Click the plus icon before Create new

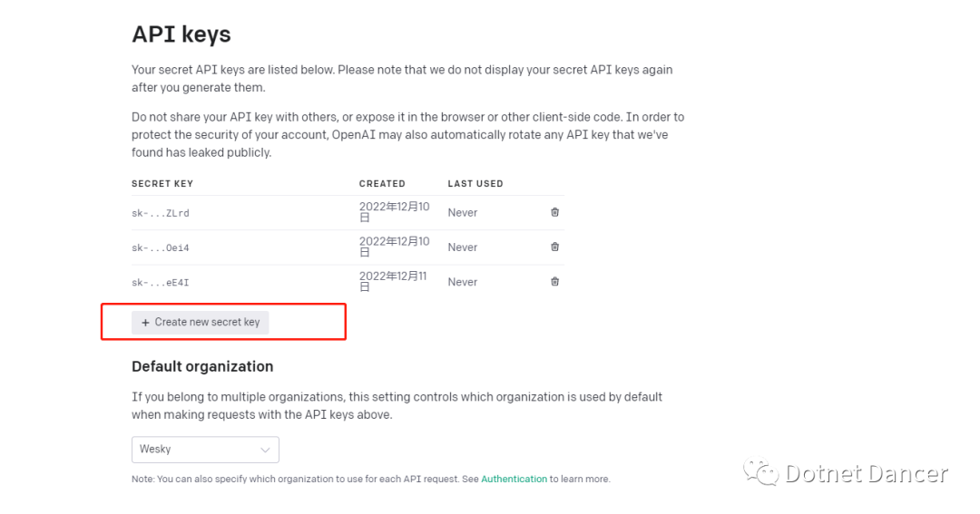(x=145, y=323)
